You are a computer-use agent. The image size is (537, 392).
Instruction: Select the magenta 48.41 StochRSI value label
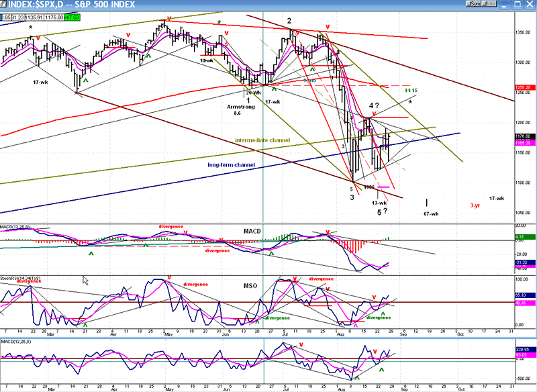525,303
